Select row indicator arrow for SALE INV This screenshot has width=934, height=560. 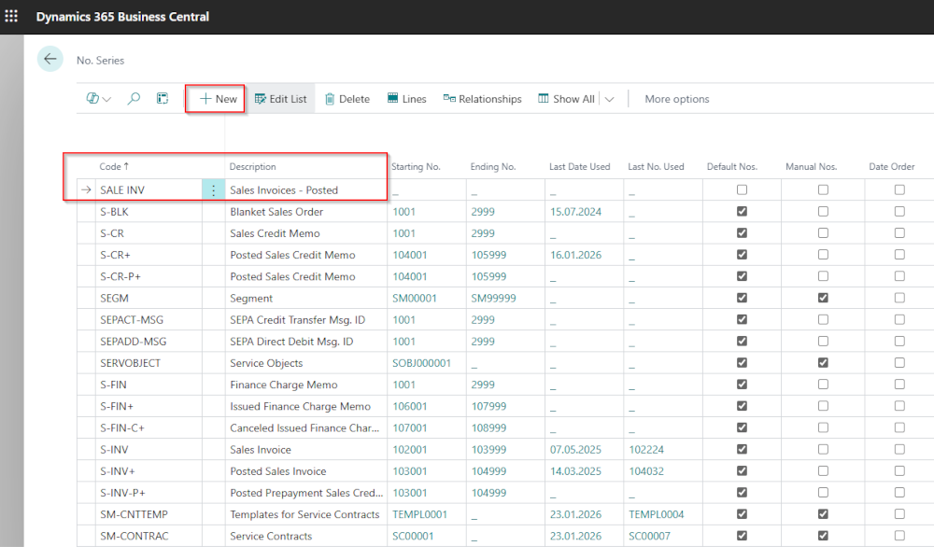(86, 189)
